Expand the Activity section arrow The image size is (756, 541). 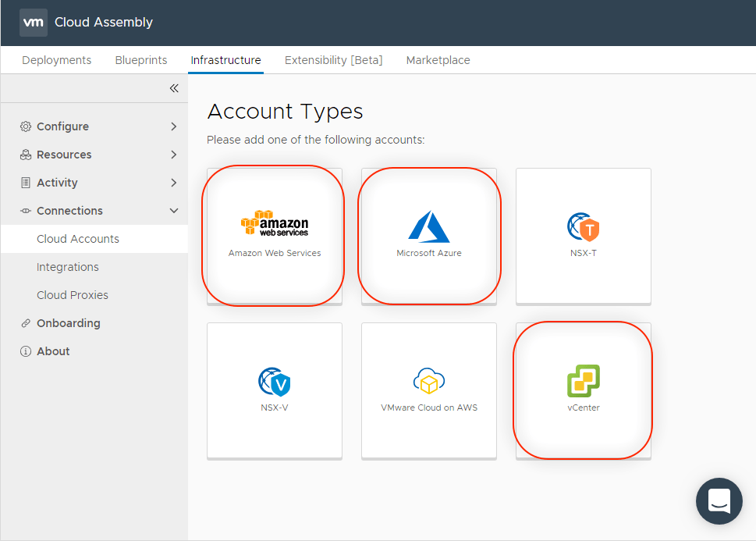[173, 183]
